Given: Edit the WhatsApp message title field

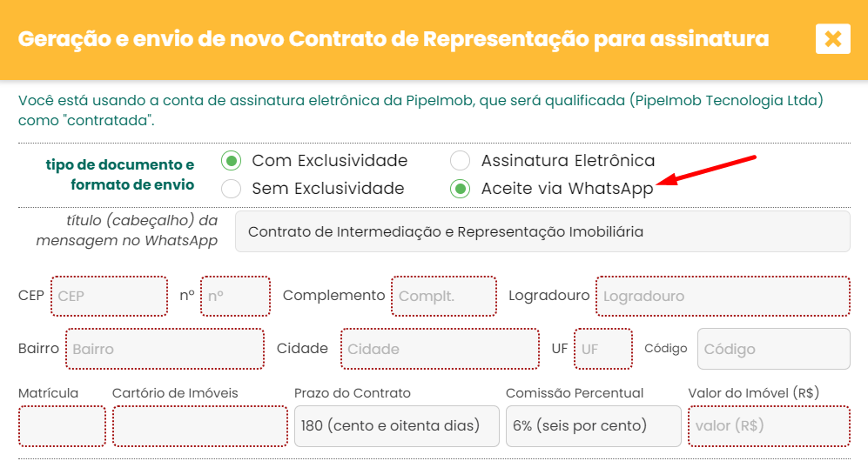Looking at the screenshot, I should pos(542,231).
